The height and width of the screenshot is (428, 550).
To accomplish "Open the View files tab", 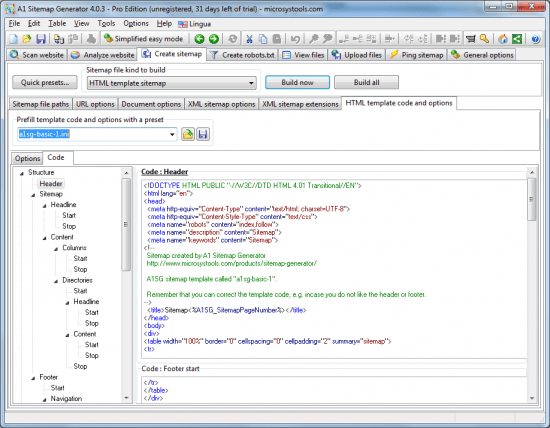I will click(x=303, y=55).
